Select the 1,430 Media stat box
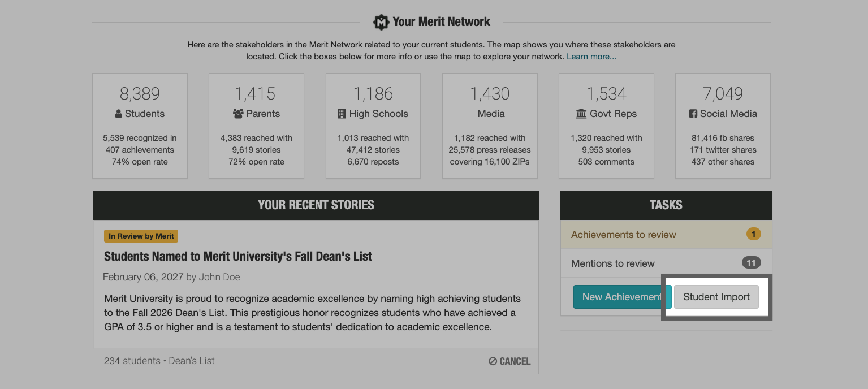This screenshot has height=389, width=868. [x=490, y=126]
